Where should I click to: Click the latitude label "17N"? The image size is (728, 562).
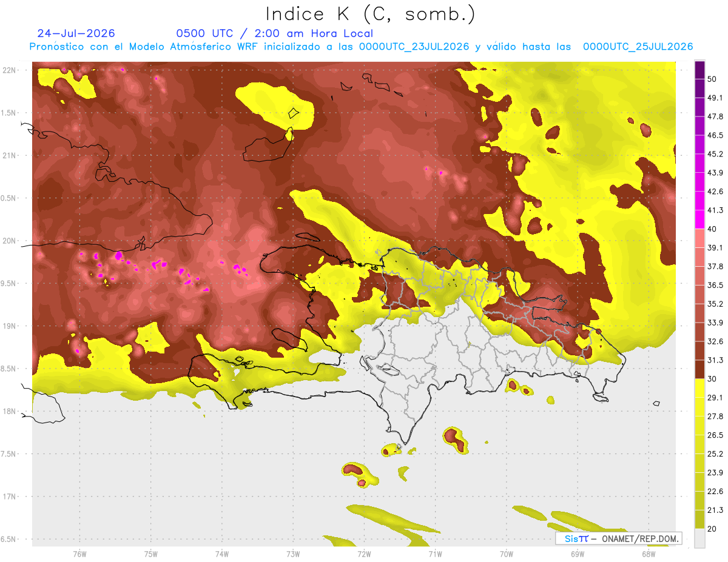(x=9, y=497)
